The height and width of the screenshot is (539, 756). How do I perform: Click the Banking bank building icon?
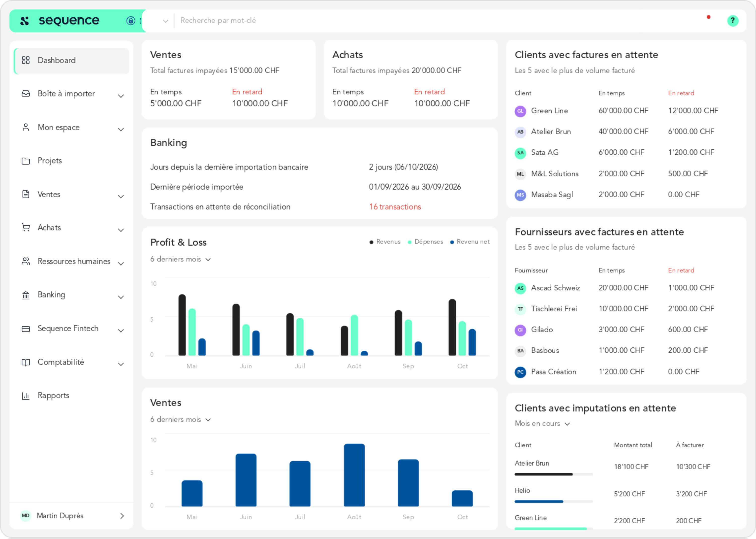point(26,295)
